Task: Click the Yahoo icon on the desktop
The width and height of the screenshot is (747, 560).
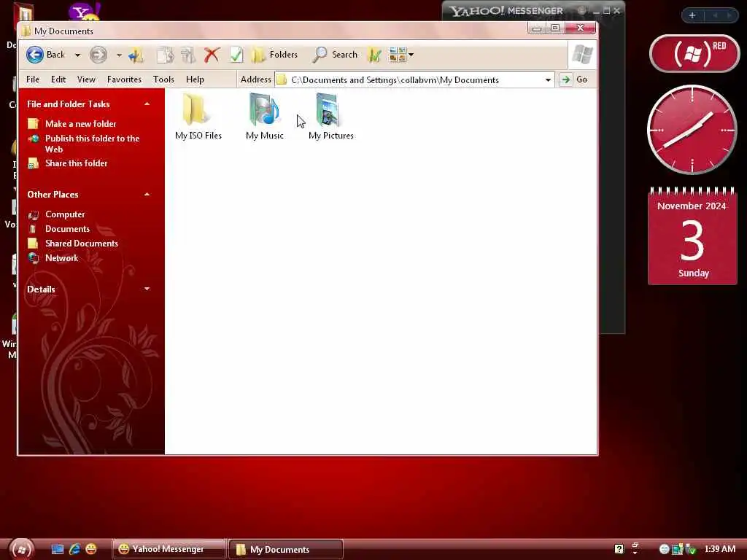Action: pos(85,12)
